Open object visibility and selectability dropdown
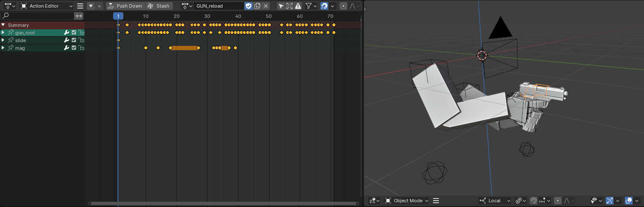 click(x=596, y=201)
